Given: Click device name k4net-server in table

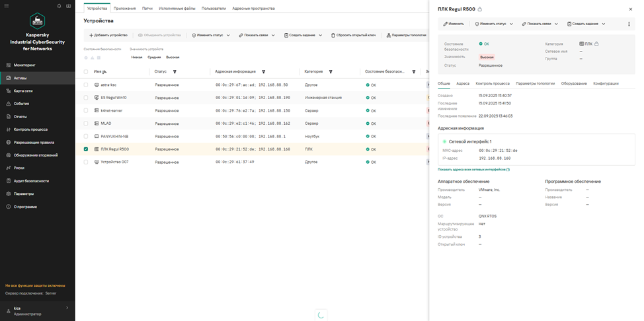Looking at the screenshot, I should point(111,110).
